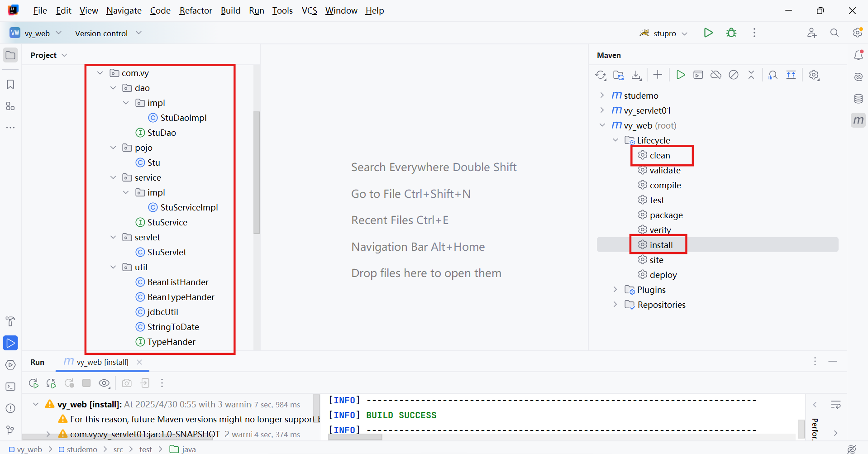Image resolution: width=868 pixels, height=454 pixels.
Task: Open the File menu
Action: click(40, 10)
